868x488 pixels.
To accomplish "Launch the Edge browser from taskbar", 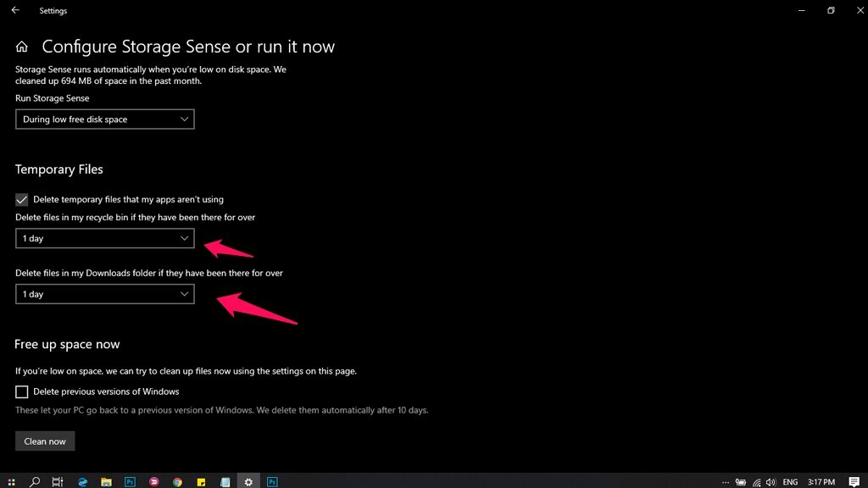I will 82,482.
